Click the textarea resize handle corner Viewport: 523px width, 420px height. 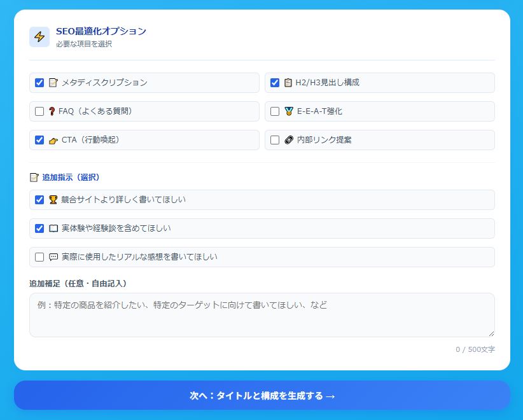pos(491,333)
